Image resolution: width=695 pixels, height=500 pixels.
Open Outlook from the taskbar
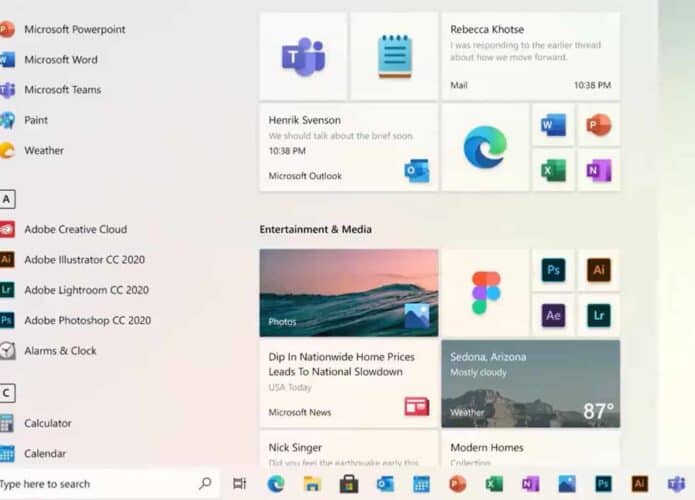pos(385,484)
